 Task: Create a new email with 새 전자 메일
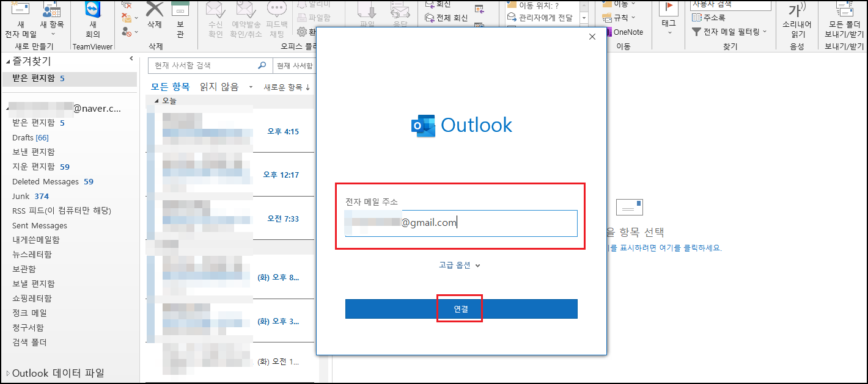[x=20, y=20]
